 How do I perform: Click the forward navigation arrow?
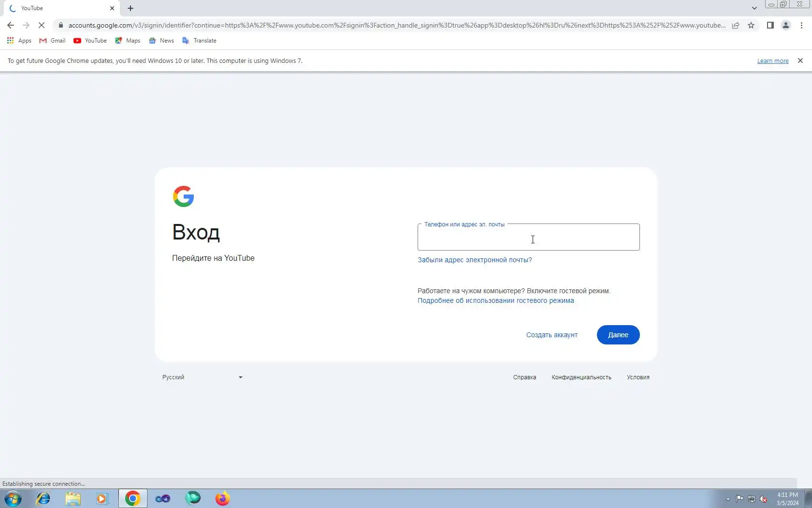(26, 25)
